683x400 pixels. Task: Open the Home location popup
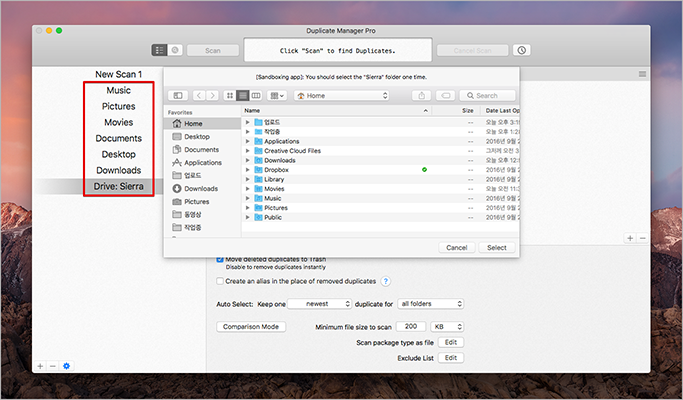342,95
